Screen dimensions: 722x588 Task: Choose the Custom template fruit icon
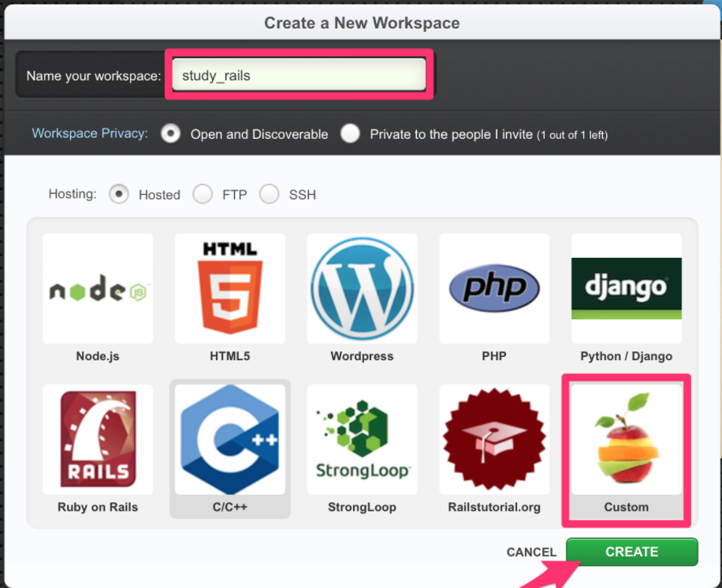pos(626,439)
